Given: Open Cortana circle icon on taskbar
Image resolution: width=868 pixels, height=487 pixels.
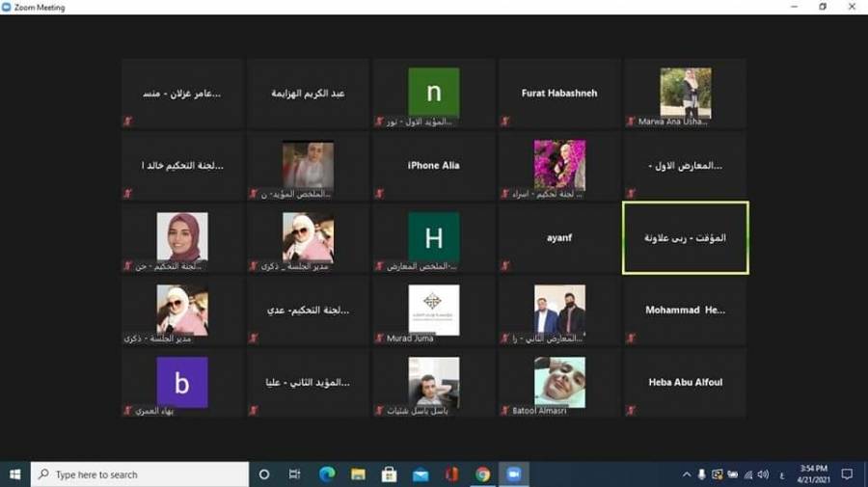Looking at the screenshot, I should (x=264, y=474).
